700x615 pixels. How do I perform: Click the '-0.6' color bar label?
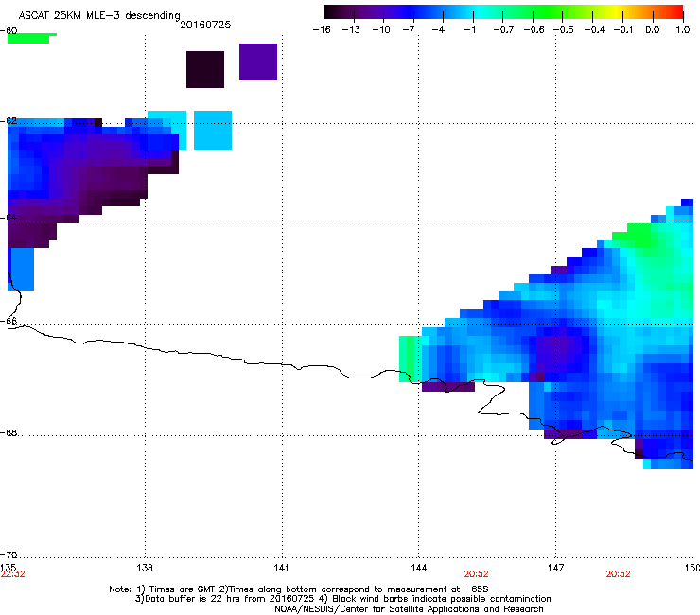[x=534, y=30]
